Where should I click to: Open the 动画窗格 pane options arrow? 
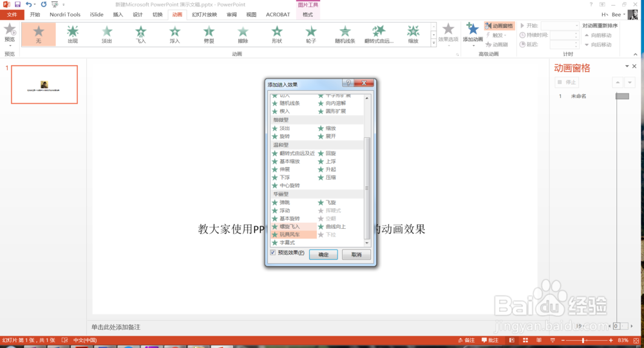coord(627,66)
